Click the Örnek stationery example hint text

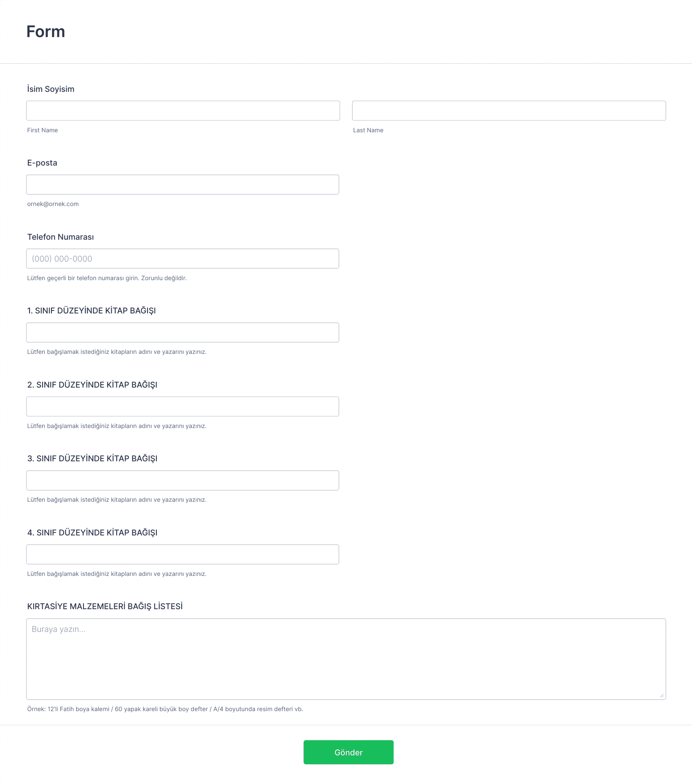(x=165, y=709)
